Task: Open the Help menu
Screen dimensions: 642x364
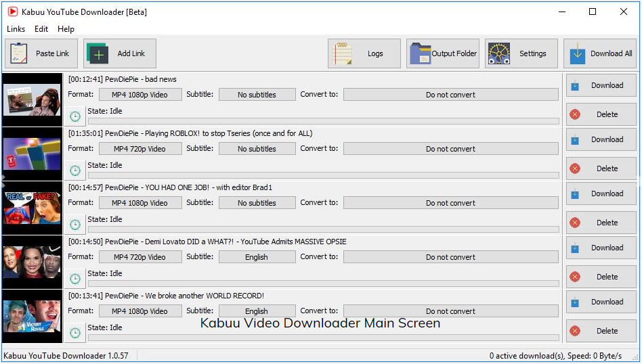Action: click(66, 29)
